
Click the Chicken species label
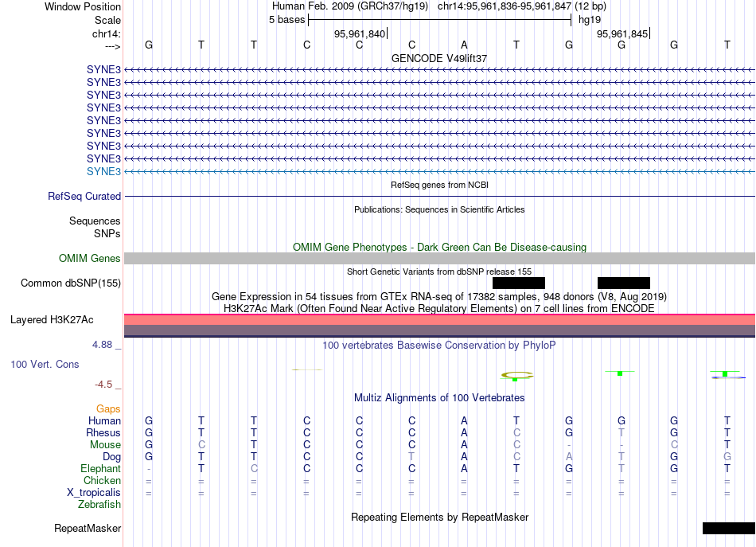[102, 480]
